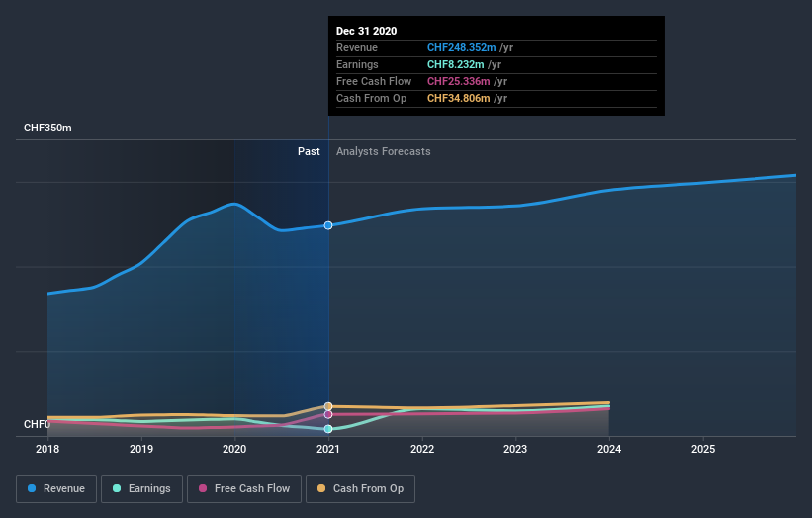Click the Free Cash Flow label in tooltip

374,81
